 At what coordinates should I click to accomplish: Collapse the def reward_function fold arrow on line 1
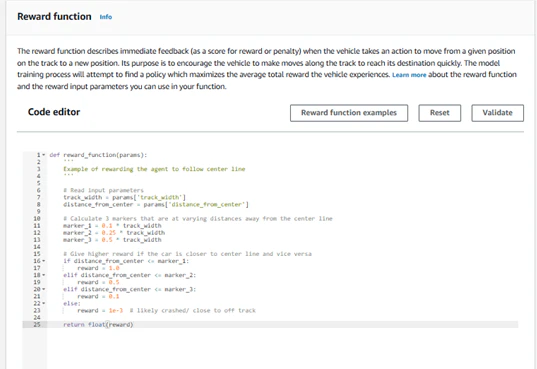coord(43,155)
